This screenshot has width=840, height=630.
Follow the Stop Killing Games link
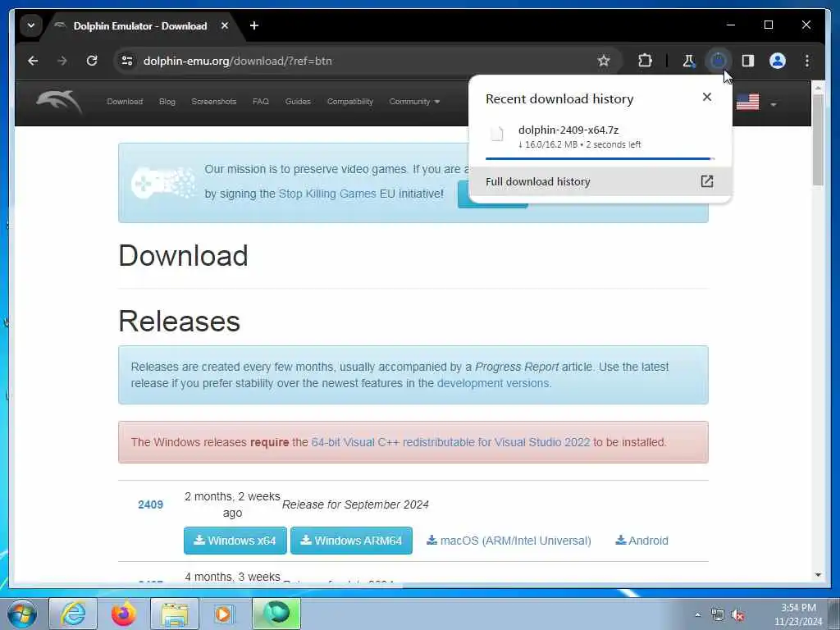(x=327, y=194)
